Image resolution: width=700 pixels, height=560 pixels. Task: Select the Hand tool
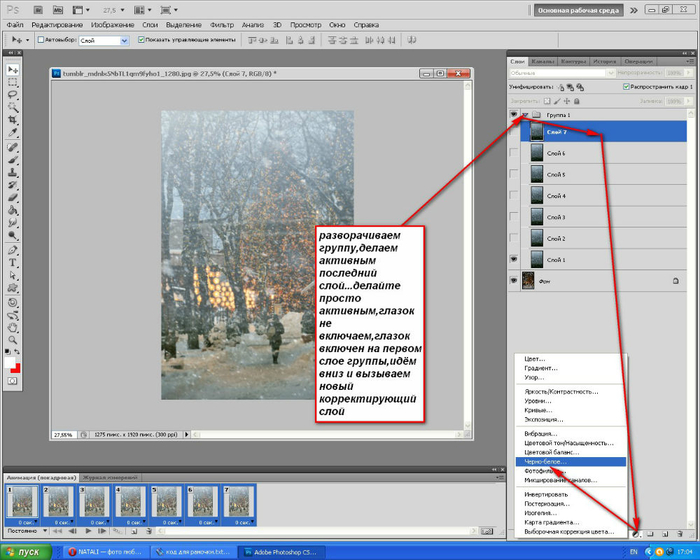click(x=12, y=328)
